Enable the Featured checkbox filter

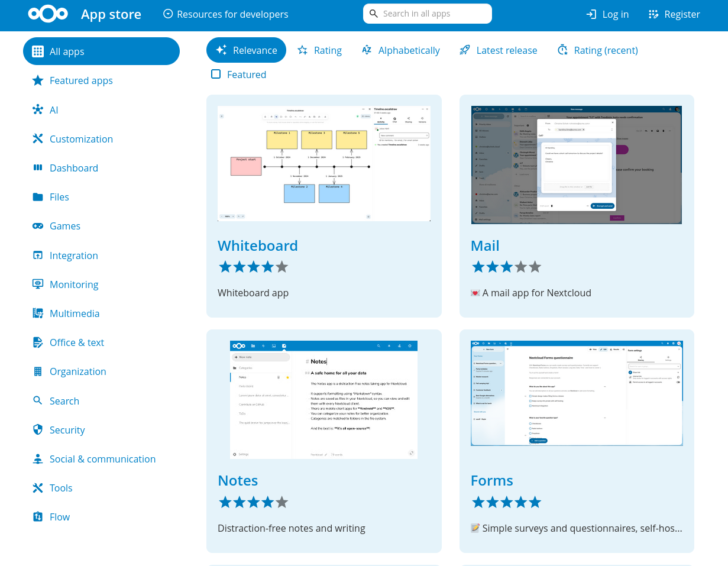(x=216, y=74)
